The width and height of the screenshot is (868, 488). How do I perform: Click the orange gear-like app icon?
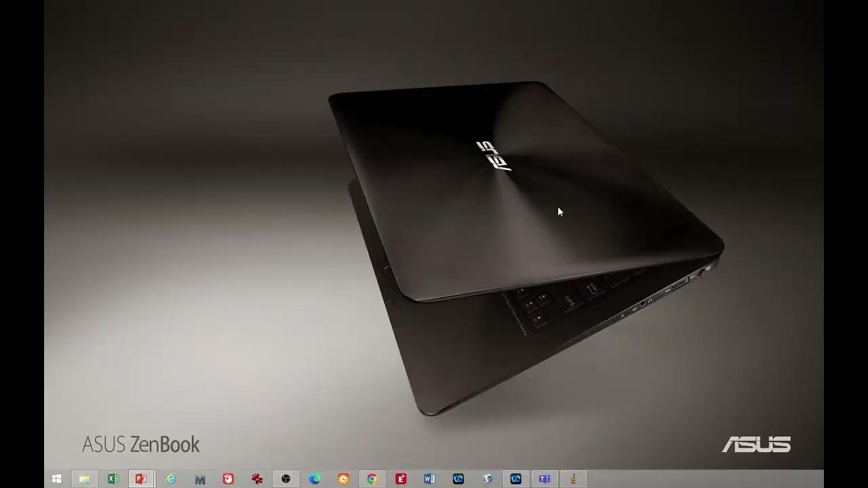[x=343, y=479]
